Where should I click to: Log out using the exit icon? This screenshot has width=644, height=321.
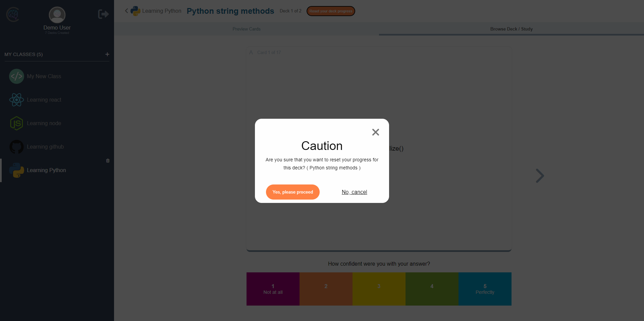pos(103,14)
